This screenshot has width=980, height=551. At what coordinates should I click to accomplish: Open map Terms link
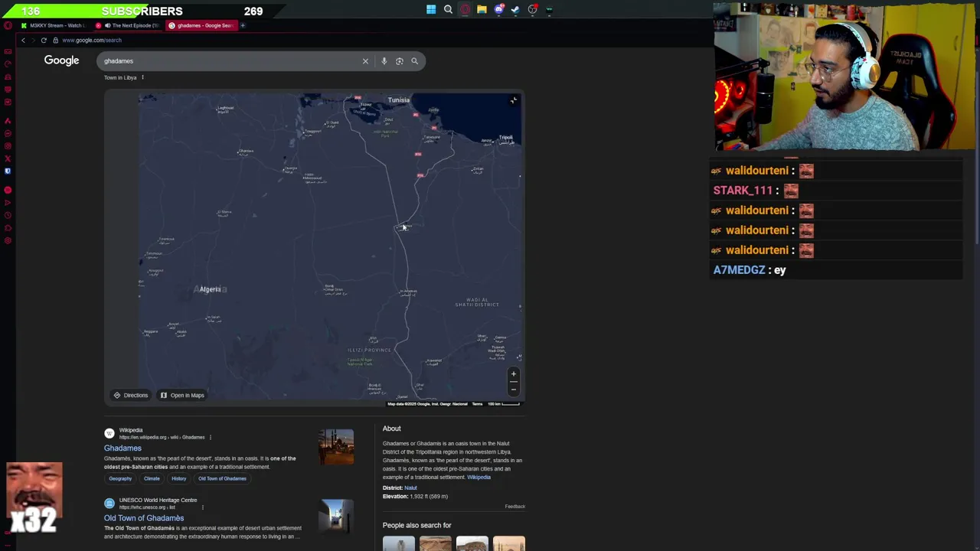click(477, 404)
